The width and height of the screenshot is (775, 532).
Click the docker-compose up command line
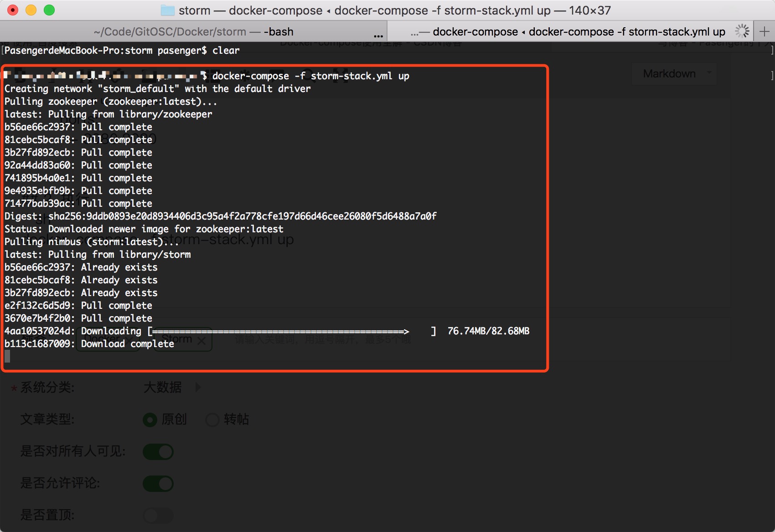[x=311, y=76]
